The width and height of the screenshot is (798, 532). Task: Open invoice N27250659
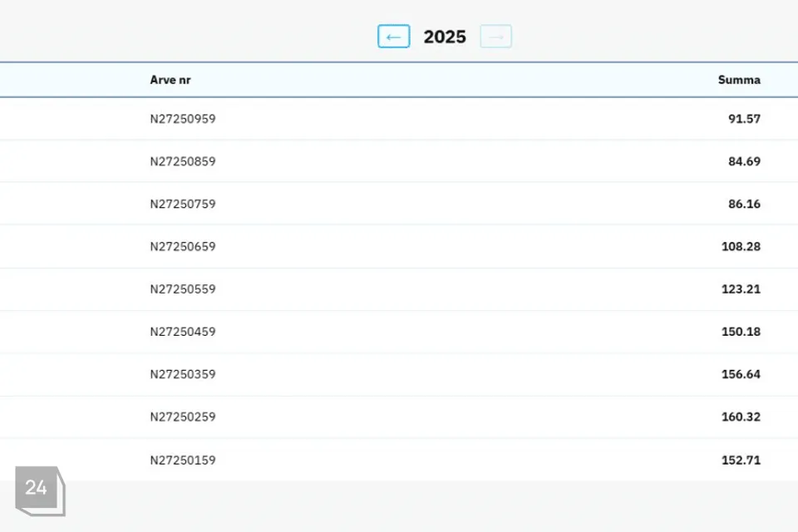183,247
